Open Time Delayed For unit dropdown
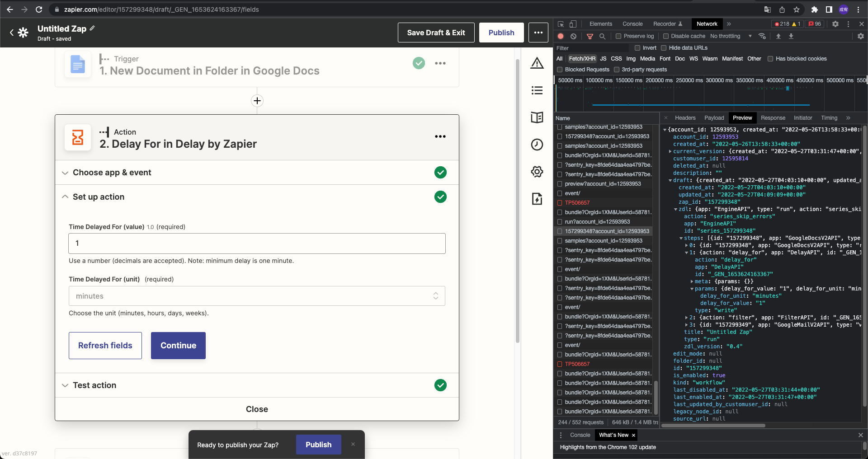This screenshot has height=459, width=868. click(257, 296)
